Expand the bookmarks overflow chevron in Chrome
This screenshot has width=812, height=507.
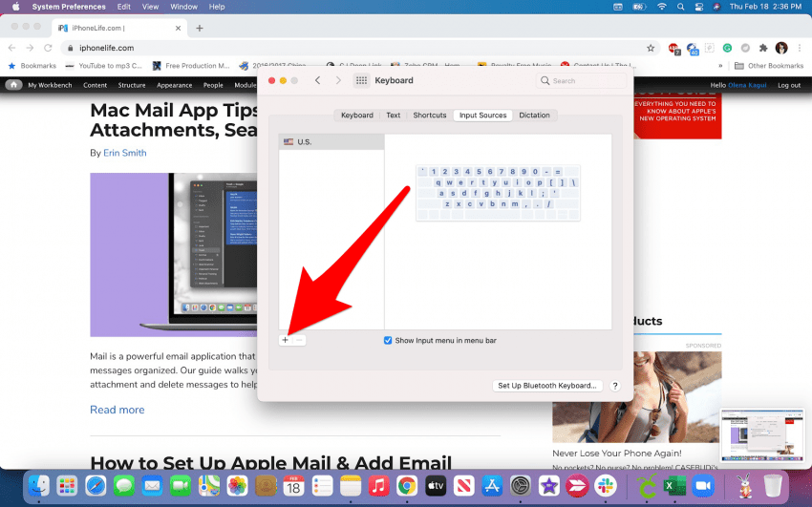pyautogui.click(x=720, y=66)
